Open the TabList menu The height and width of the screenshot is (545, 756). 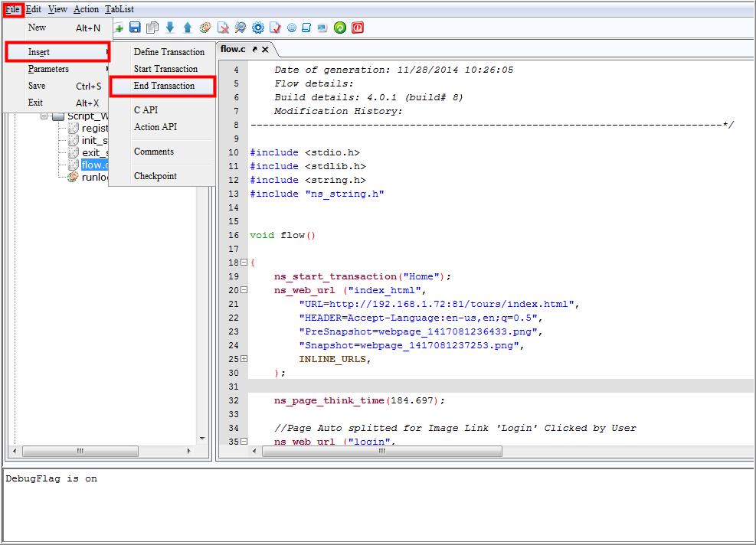119,9
